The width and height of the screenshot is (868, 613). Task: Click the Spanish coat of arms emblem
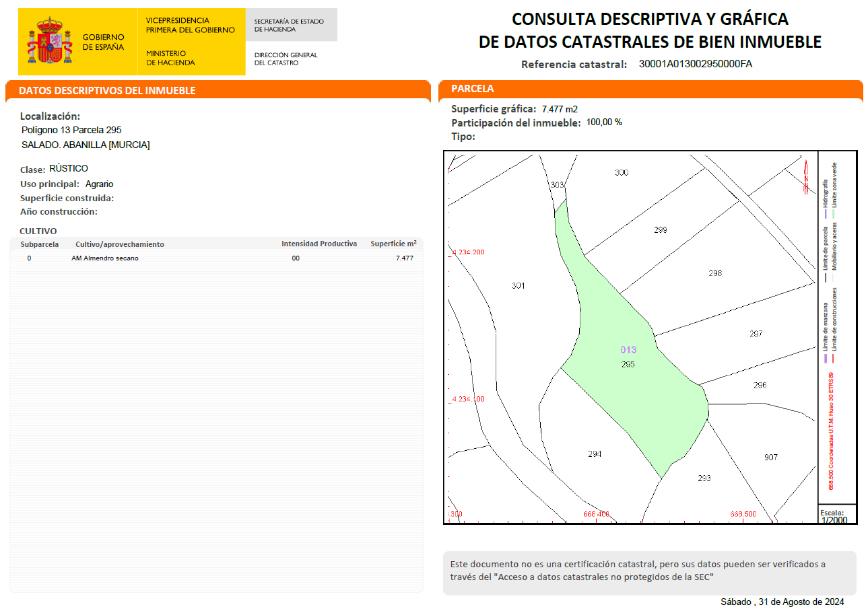[x=50, y=42]
